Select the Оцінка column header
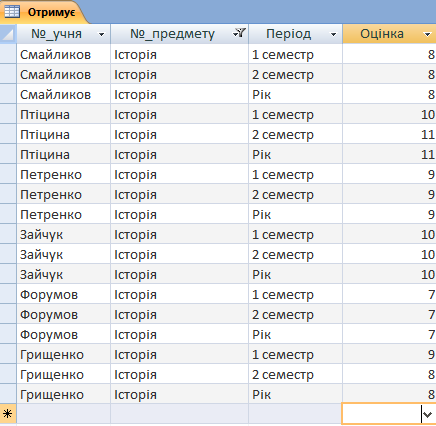Screen dimensions: 436x426 pos(389,34)
